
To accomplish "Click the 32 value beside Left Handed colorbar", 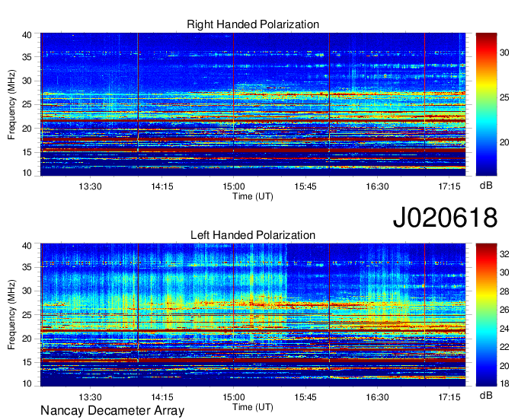I will point(504,254).
